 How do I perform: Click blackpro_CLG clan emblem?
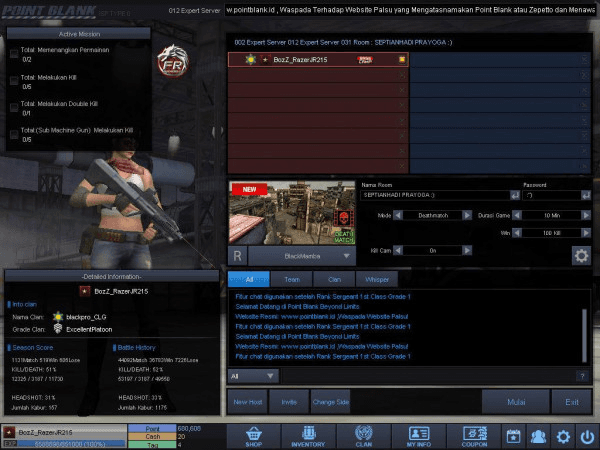click(x=58, y=316)
